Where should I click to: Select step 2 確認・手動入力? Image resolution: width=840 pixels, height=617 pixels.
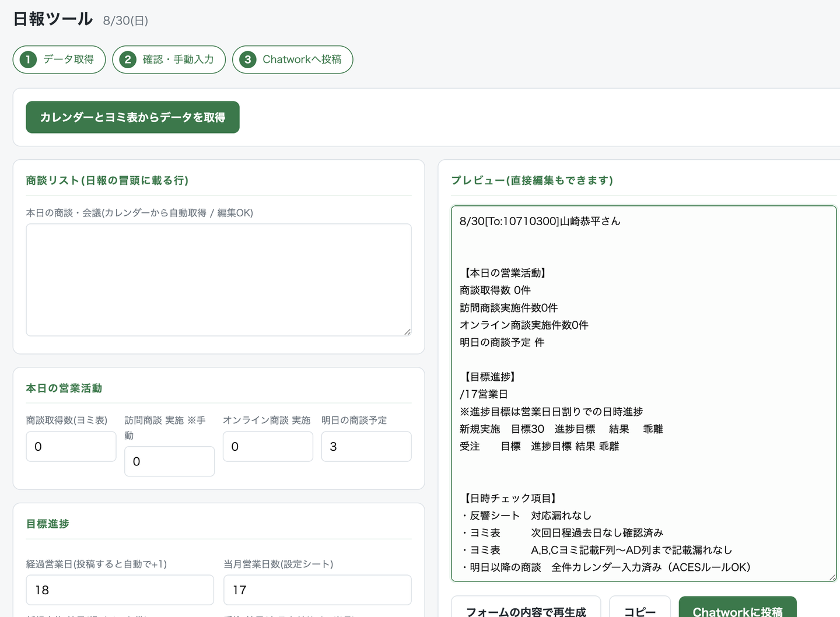[x=169, y=59]
